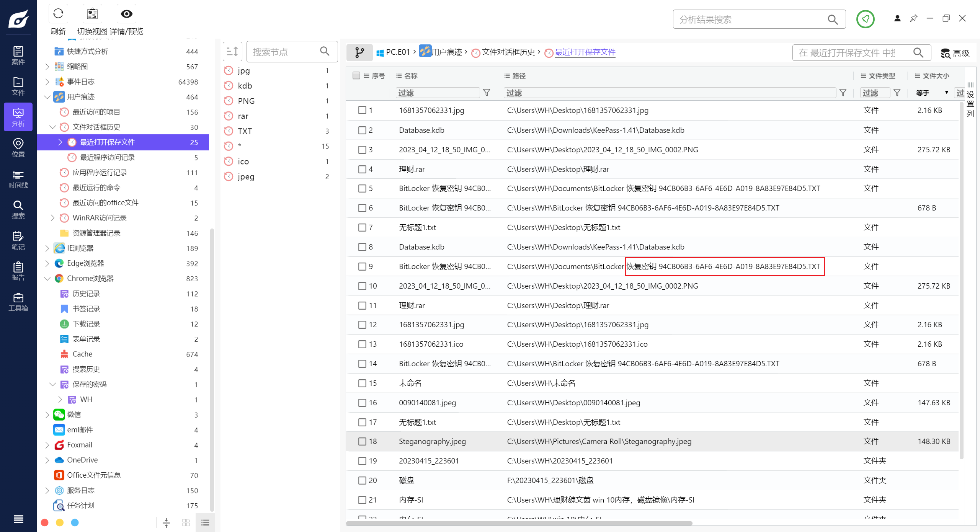This screenshot has width=980, height=532.
Task: Click the green shield status icon
Action: [865, 19]
